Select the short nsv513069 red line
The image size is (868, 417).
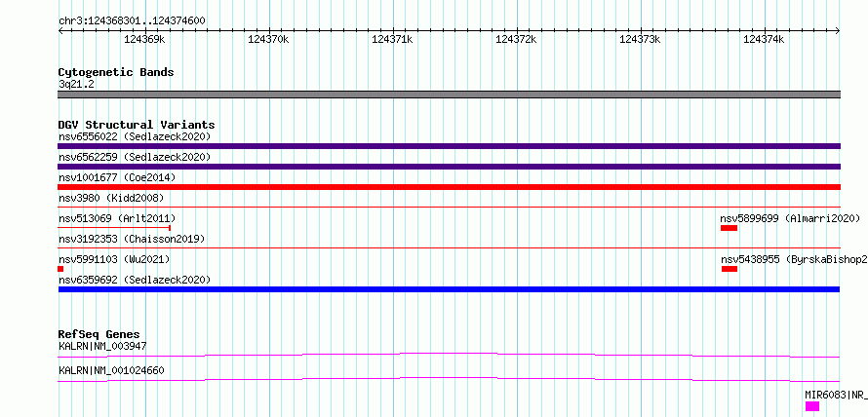[114, 228]
